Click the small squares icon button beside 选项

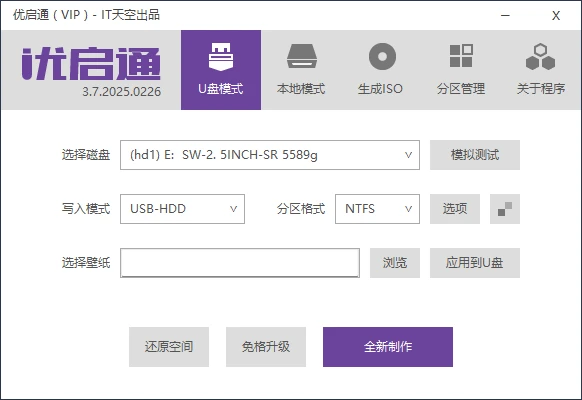[505, 209]
